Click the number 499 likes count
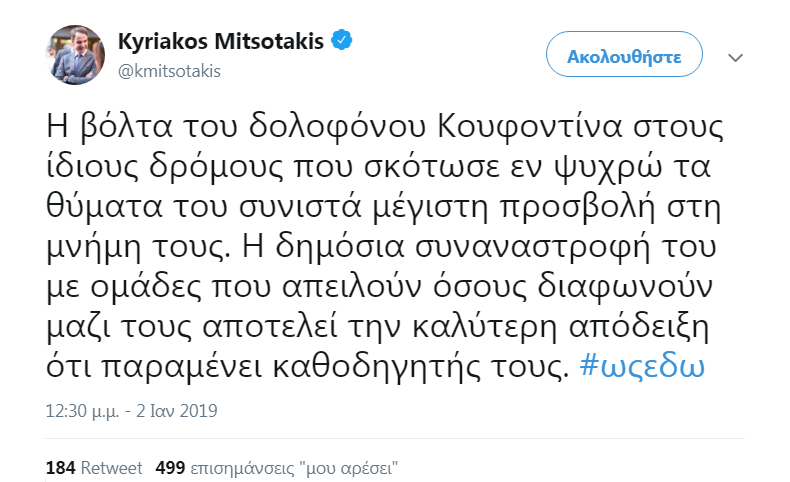Screen dimensions: 790x482 (x=170, y=468)
